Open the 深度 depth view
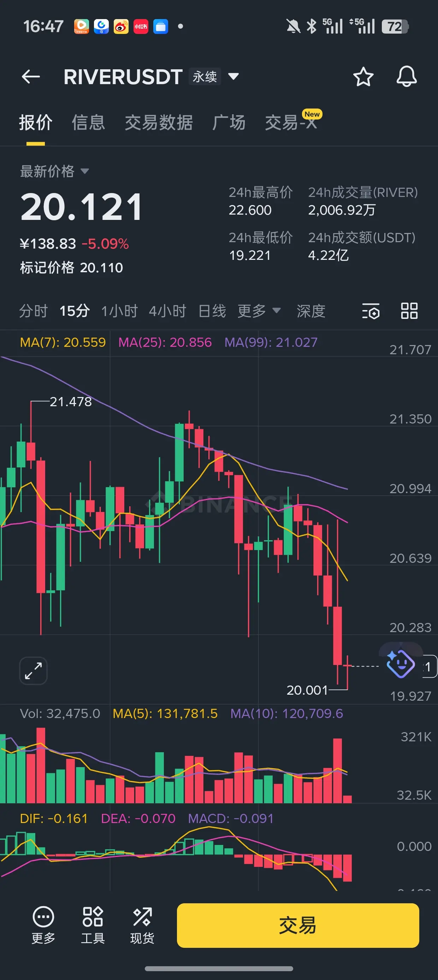 pos(311,311)
